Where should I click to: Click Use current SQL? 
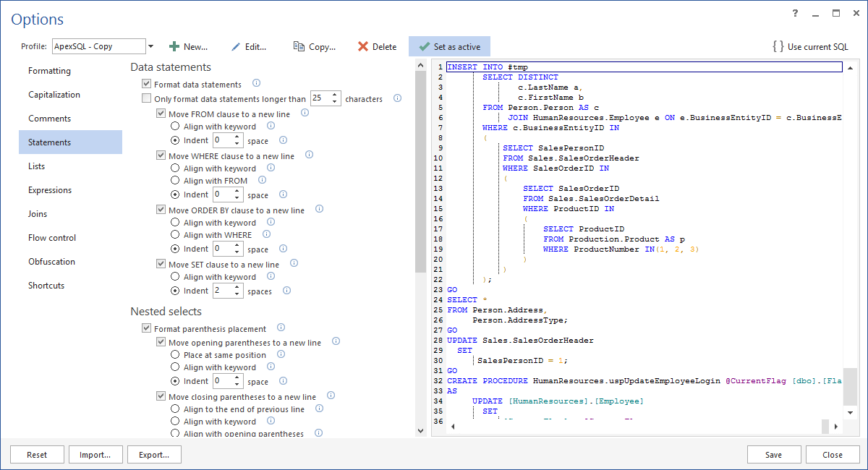pyautogui.click(x=810, y=46)
